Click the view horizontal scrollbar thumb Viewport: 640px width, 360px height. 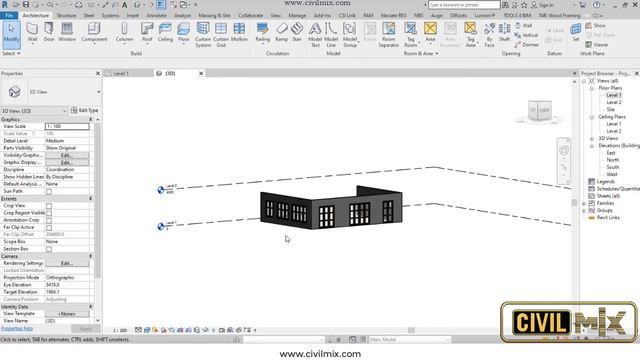[411, 330]
